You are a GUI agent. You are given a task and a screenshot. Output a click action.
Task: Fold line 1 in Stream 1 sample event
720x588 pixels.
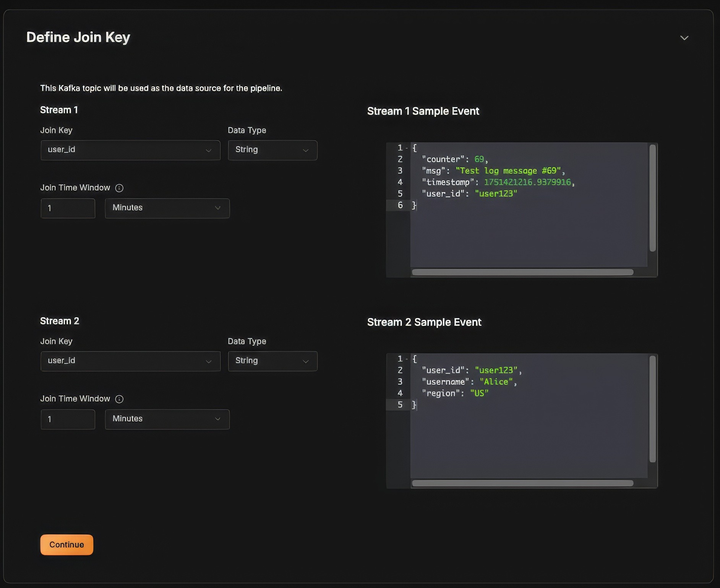(x=407, y=148)
